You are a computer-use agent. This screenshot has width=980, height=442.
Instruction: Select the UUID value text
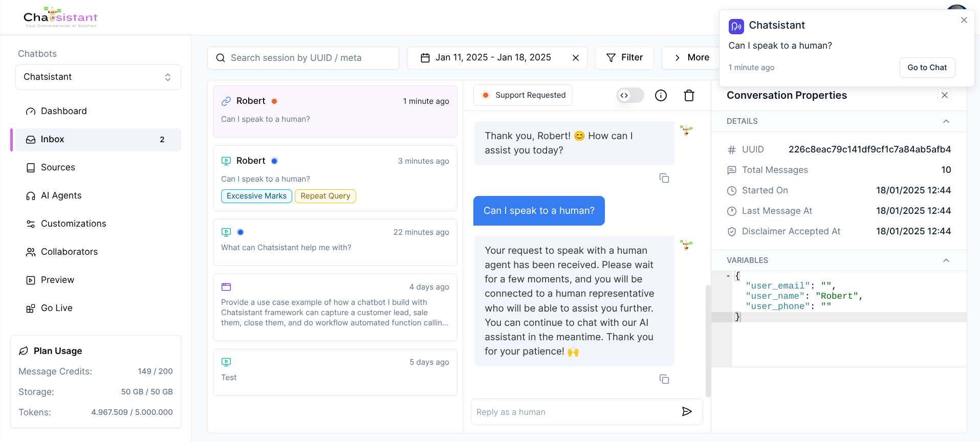click(x=869, y=149)
